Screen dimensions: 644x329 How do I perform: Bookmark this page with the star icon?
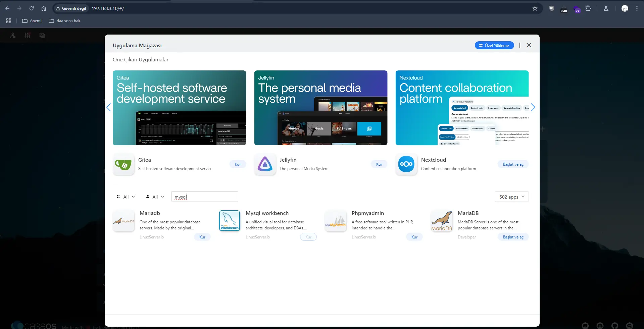[x=535, y=8]
